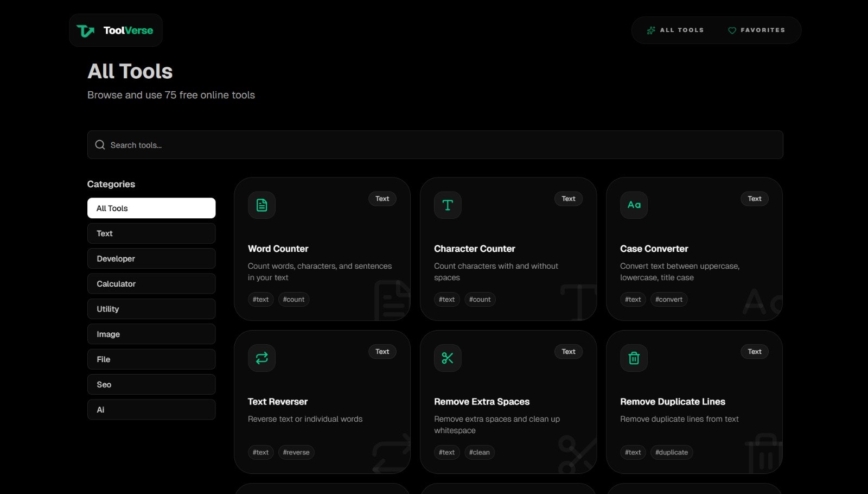Click the #convert tag
This screenshot has height=494, width=868.
click(x=669, y=300)
